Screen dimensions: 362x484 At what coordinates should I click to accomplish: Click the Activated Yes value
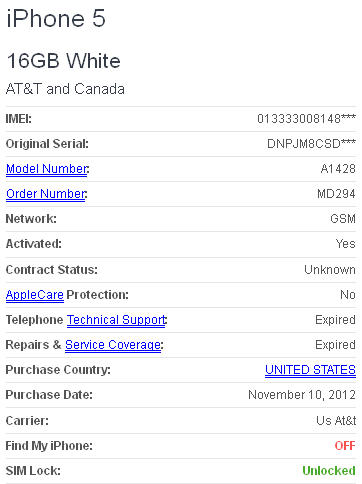point(346,244)
